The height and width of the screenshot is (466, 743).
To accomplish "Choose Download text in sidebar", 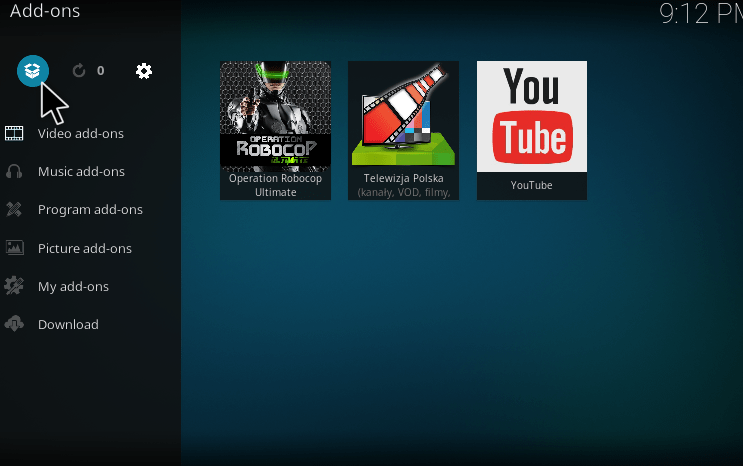I will (x=68, y=325).
